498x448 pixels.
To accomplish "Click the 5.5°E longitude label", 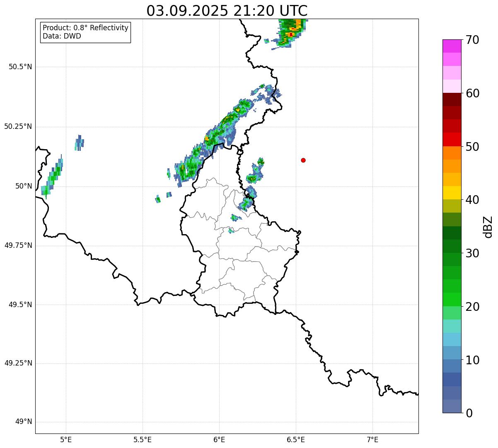I will pos(143,439).
